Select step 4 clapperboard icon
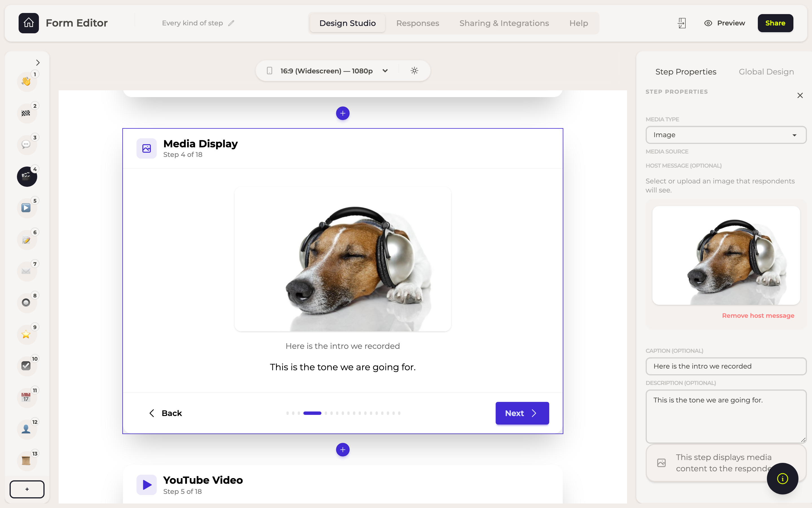 tap(27, 176)
